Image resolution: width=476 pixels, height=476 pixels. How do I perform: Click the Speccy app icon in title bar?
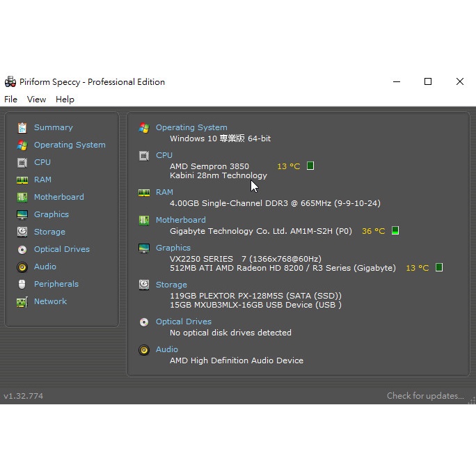click(x=10, y=81)
